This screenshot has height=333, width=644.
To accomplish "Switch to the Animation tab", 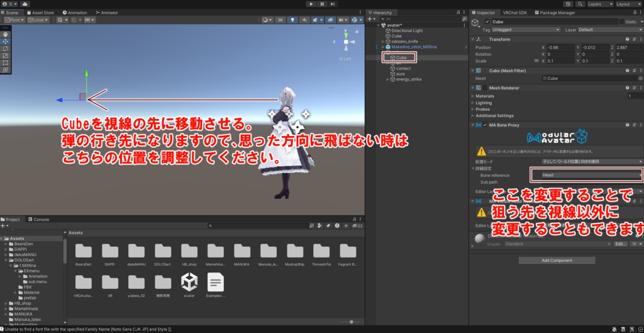I will pyautogui.click(x=74, y=13).
